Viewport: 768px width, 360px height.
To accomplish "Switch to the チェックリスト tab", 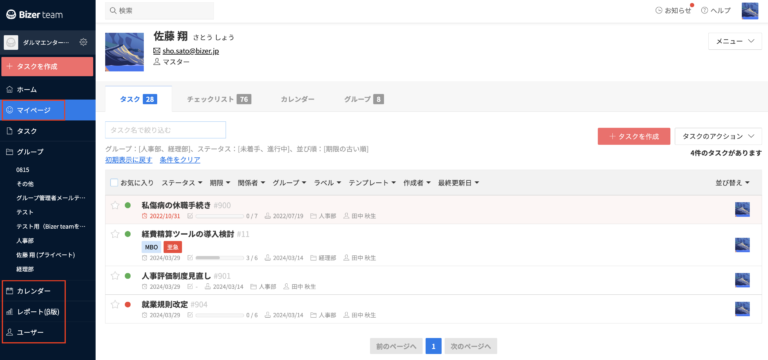I will click(x=218, y=99).
